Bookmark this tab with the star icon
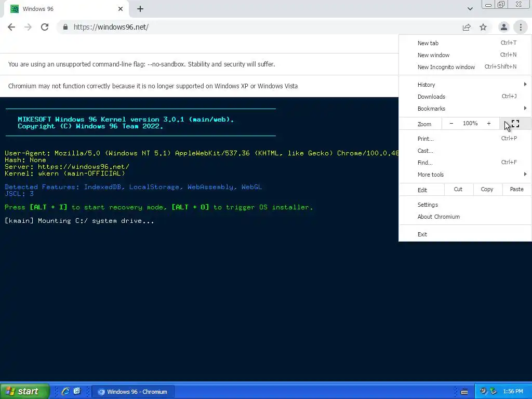 pyautogui.click(x=483, y=27)
